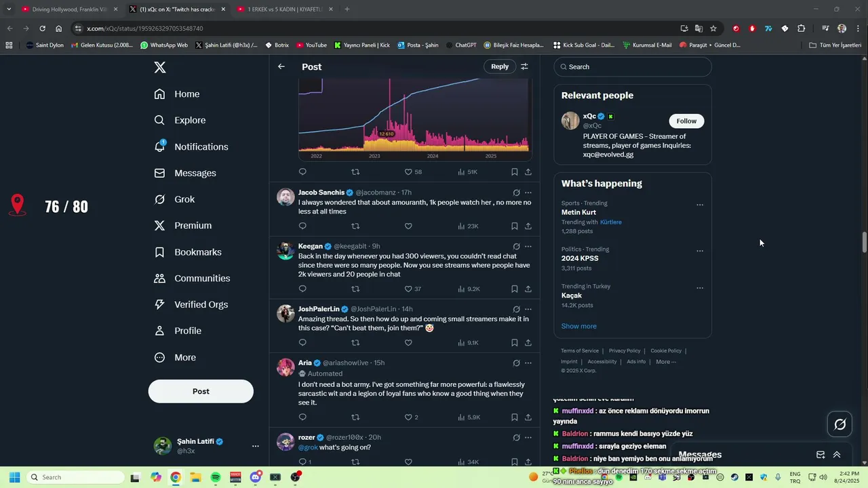Open more options for Kaçak trend
Viewport: 868px width, 488px height.
pyautogui.click(x=700, y=288)
